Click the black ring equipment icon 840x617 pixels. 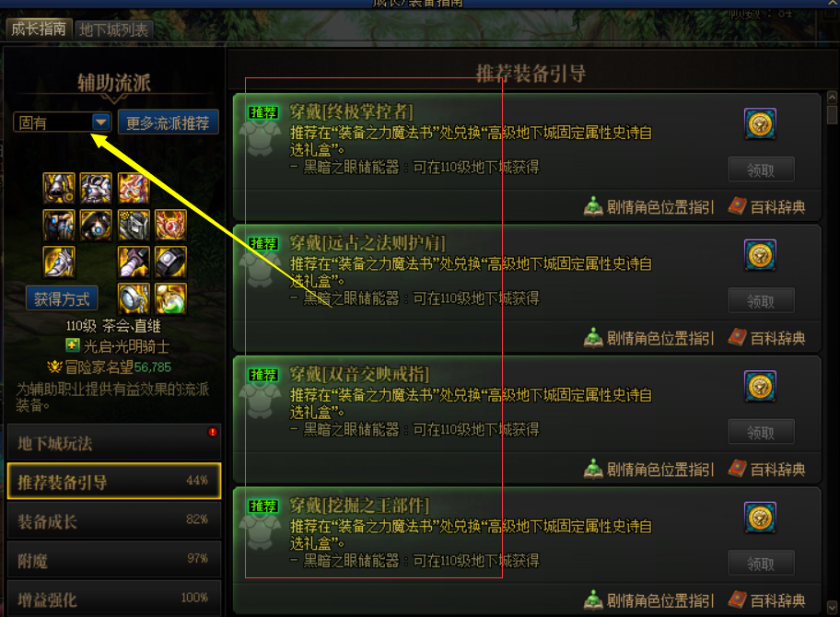coord(171,262)
